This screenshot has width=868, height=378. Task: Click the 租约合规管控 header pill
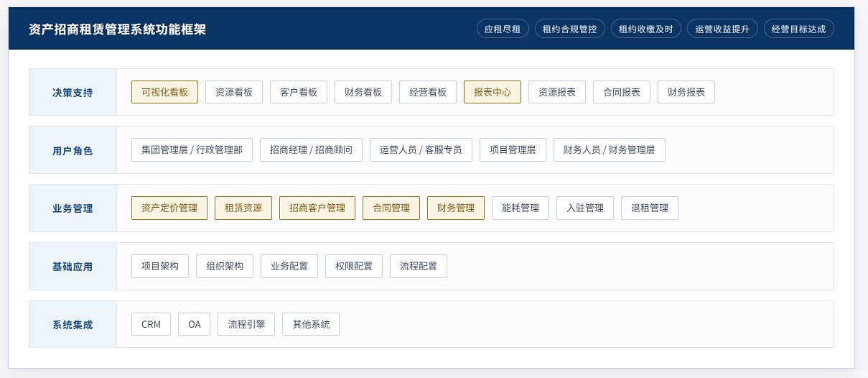[x=569, y=29]
